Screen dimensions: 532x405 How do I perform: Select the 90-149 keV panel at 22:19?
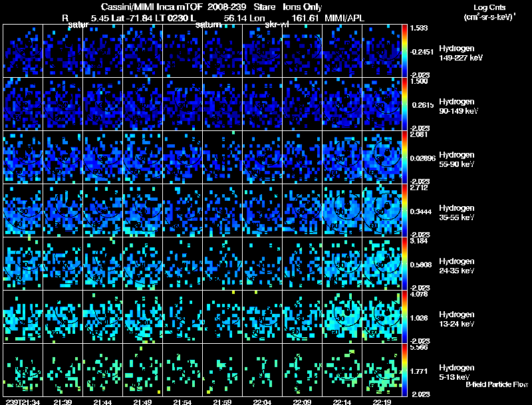point(382,104)
